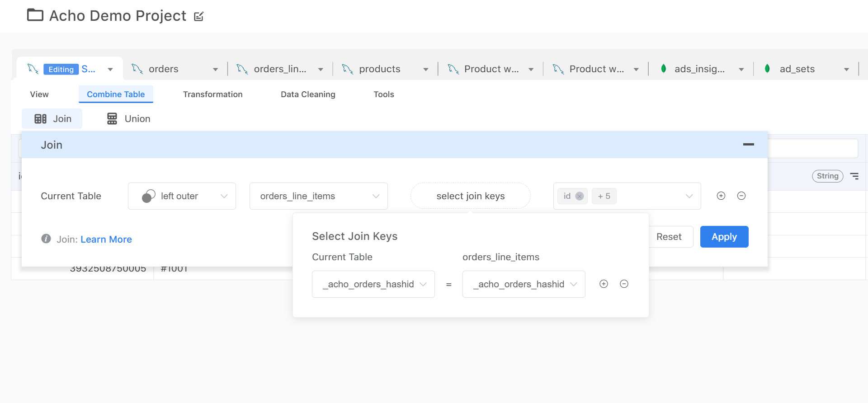Click the MongoDB leaf icon on ads_insig...
868x403 pixels.
663,68
